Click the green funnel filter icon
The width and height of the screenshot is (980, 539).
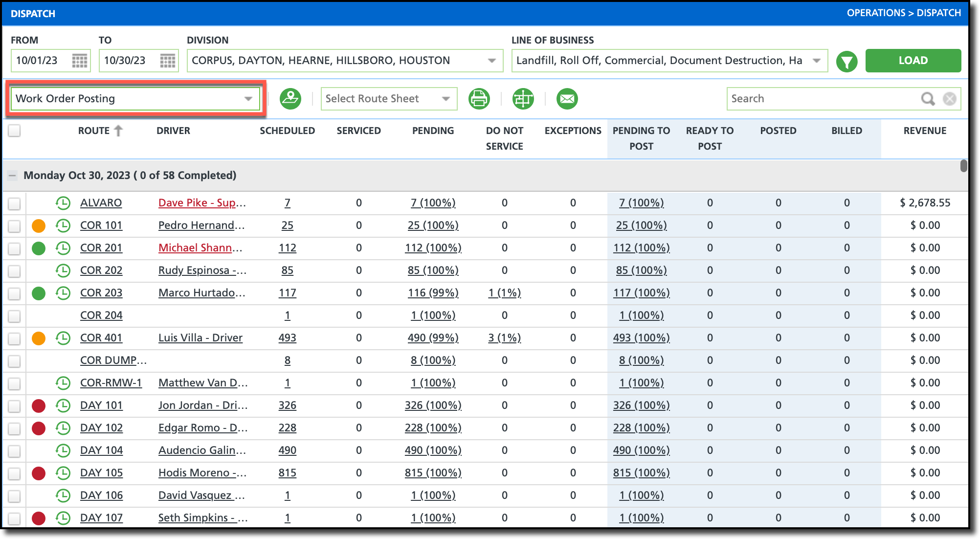pyautogui.click(x=846, y=62)
